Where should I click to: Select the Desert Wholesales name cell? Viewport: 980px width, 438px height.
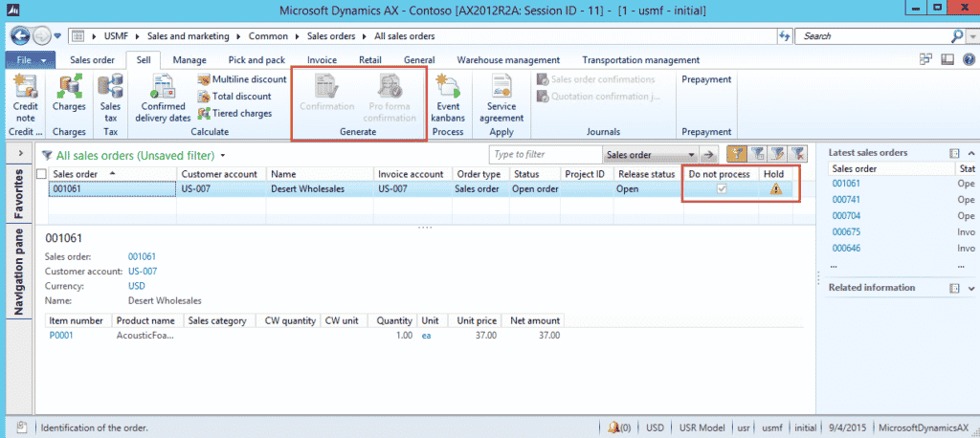(x=321, y=188)
